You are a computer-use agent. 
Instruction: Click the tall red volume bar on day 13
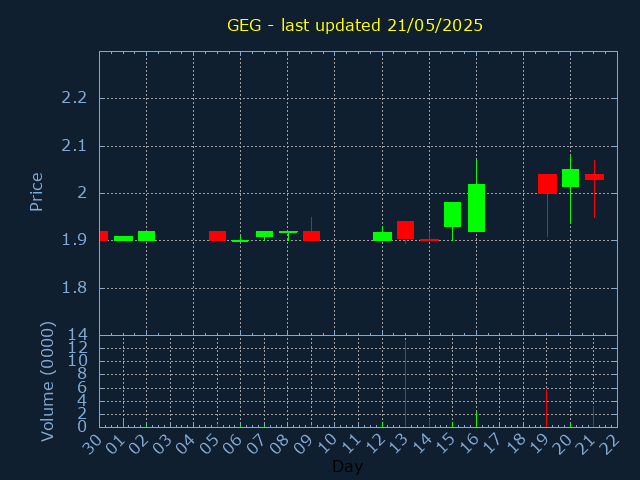405,384
